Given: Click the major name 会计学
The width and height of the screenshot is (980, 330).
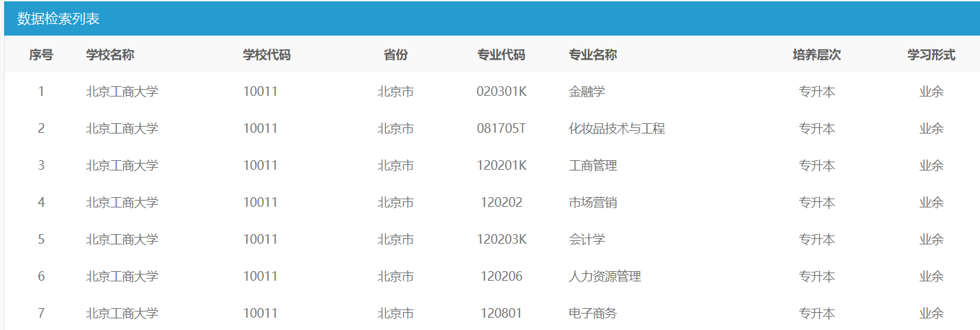Looking at the screenshot, I should (x=587, y=239).
